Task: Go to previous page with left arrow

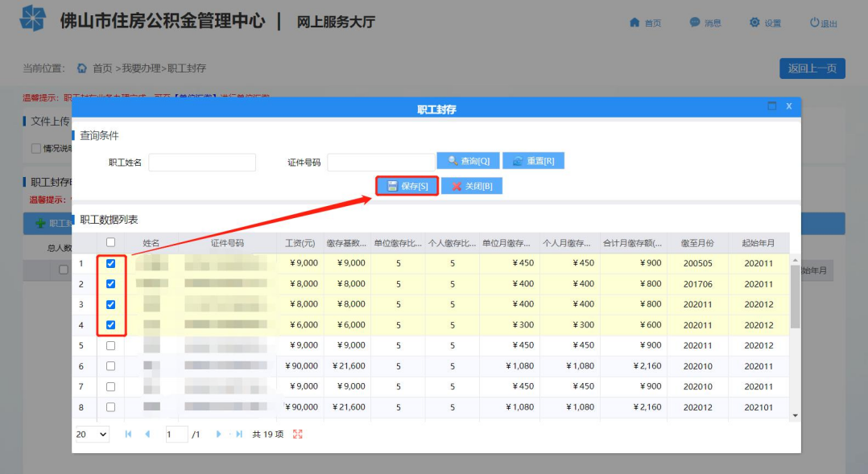Action: pyautogui.click(x=147, y=435)
